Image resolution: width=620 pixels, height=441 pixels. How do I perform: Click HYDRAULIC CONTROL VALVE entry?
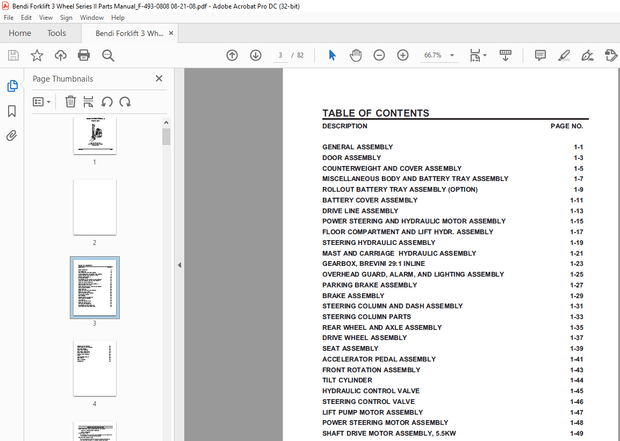pyautogui.click(x=371, y=391)
